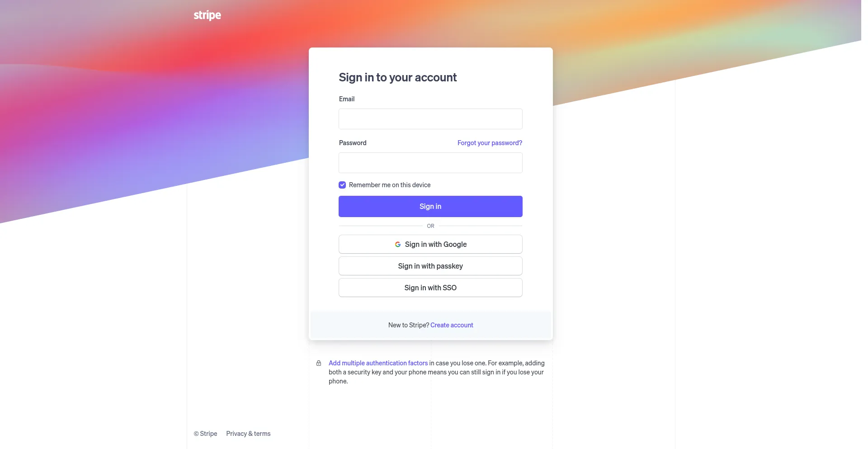868x449 pixels.
Task: Choose Sign in with Google
Action: 430,244
